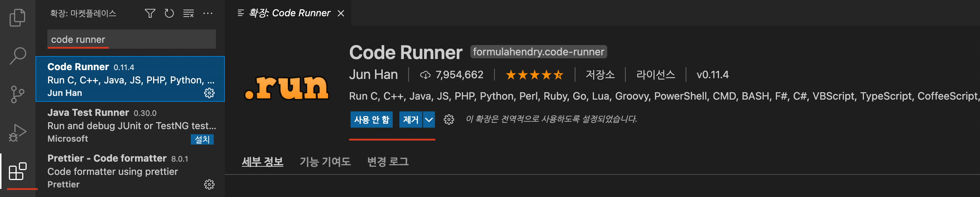This screenshot has width=980, height=197.
Task: Click Prettier publisher name in list
Action: coord(64,184)
